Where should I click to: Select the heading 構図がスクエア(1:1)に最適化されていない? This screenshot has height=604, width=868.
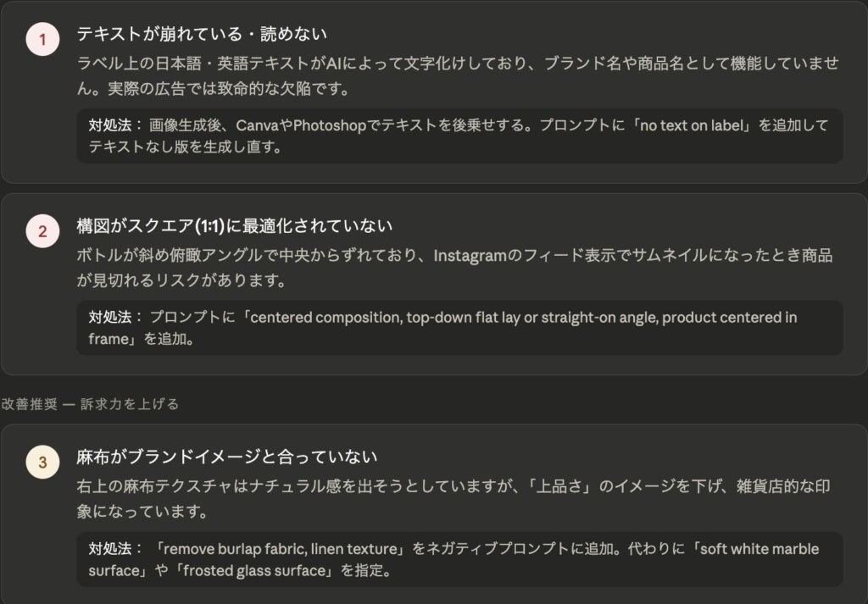(x=234, y=226)
